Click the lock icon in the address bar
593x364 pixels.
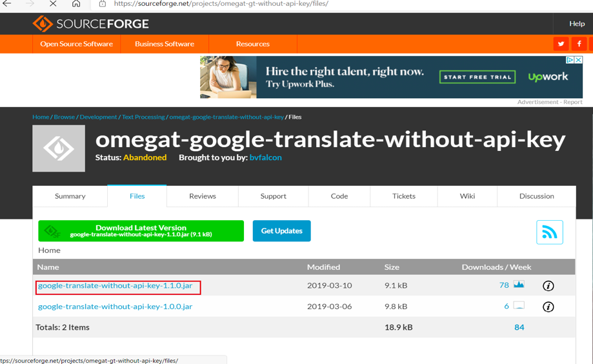click(102, 4)
